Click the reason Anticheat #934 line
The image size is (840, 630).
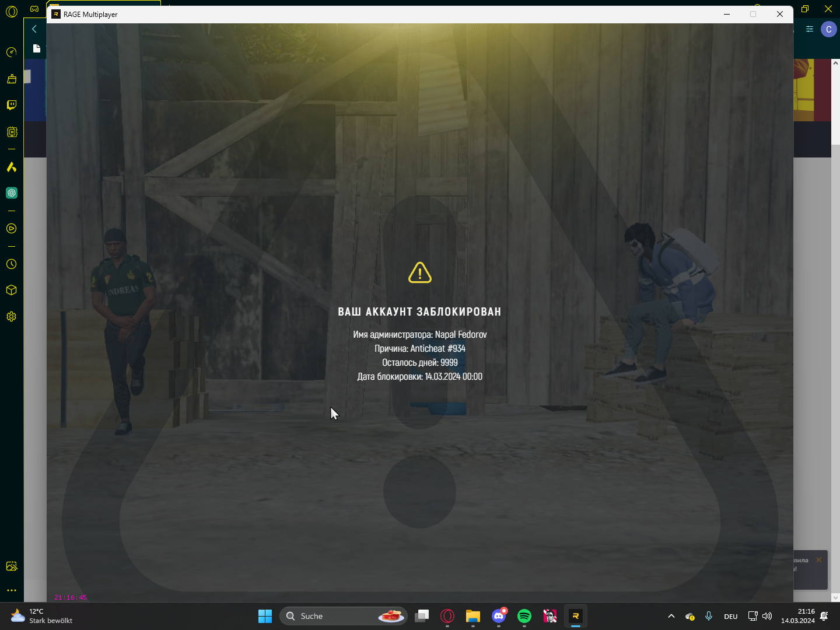[x=420, y=348]
